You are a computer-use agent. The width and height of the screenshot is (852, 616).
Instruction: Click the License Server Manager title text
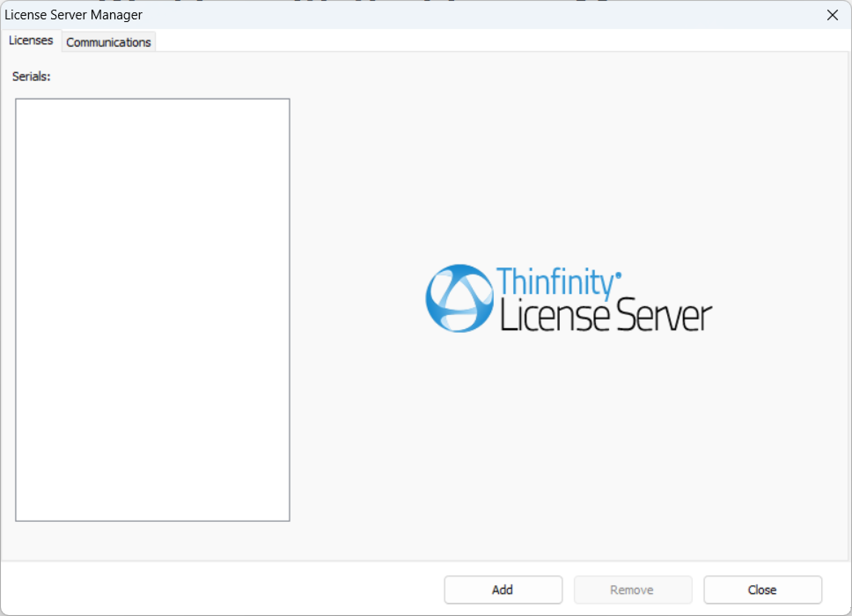tap(73, 15)
